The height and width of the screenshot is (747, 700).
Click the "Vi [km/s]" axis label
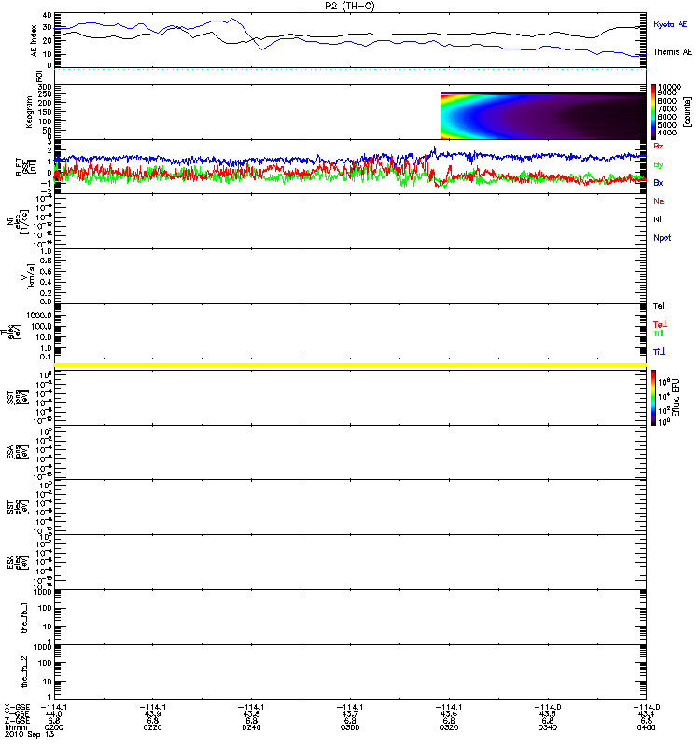(28, 276)
